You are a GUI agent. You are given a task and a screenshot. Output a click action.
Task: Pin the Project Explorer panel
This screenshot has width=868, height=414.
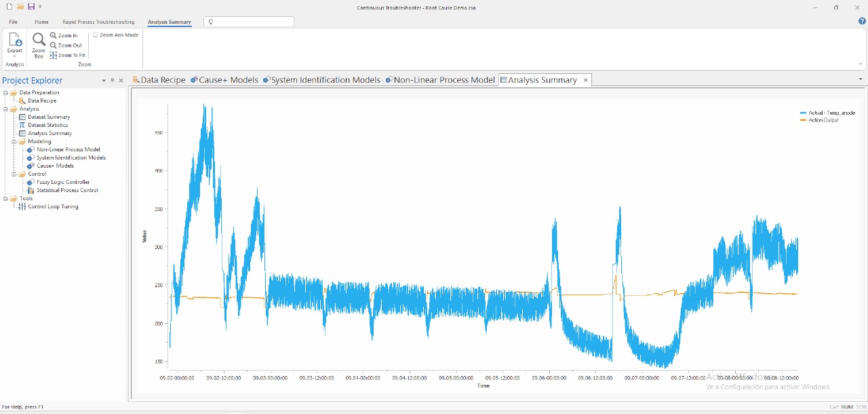112,81
